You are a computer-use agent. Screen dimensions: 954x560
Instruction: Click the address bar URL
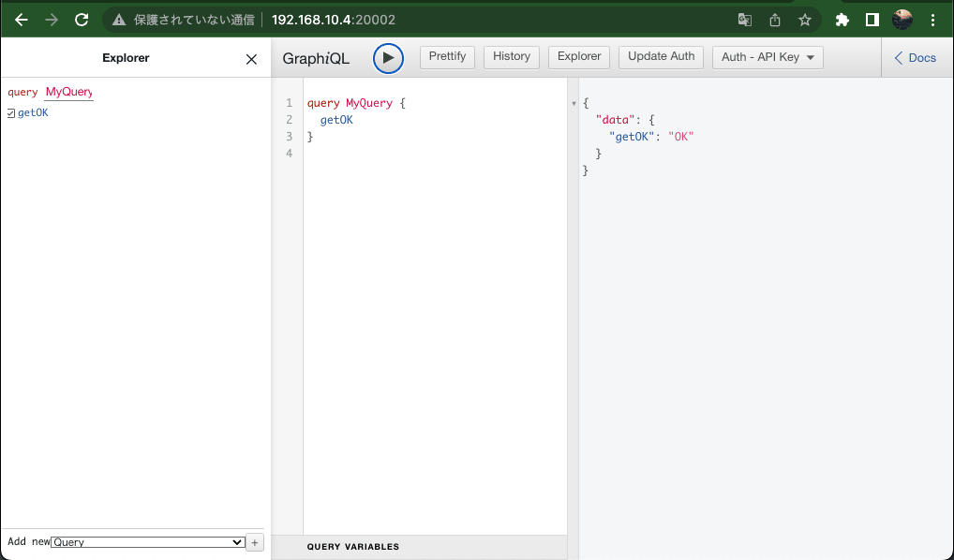click(334, 20)
